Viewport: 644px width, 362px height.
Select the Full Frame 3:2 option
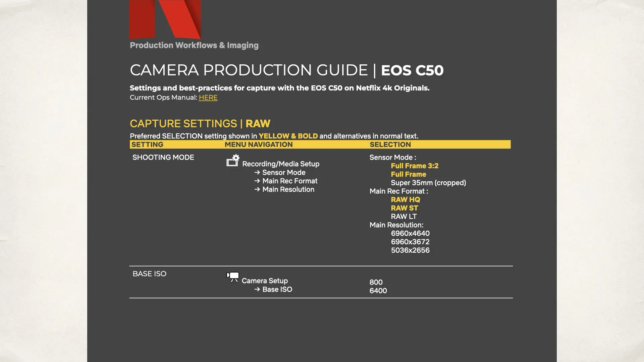[x=415, y=166]
